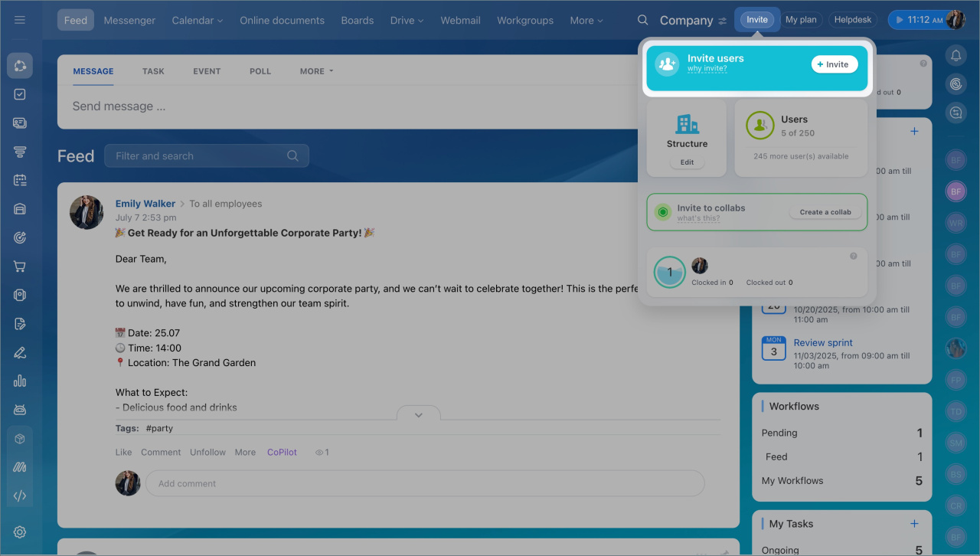Start the workday timer at 11:12 AM
980x556 pixels.
tap(899, 20)
